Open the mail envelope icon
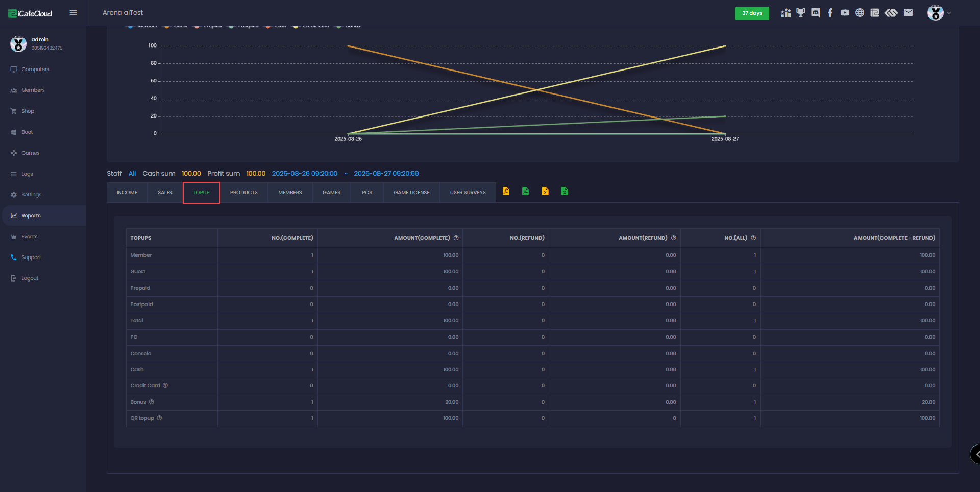The image size is (980, 492). tap(908, 13)
